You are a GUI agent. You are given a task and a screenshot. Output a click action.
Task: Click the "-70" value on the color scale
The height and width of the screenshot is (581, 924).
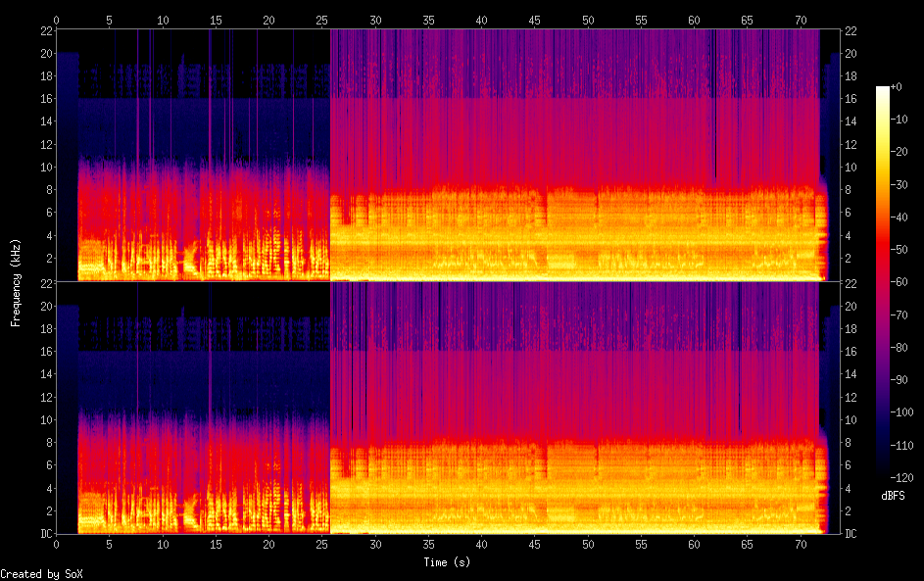pos(900,315)
